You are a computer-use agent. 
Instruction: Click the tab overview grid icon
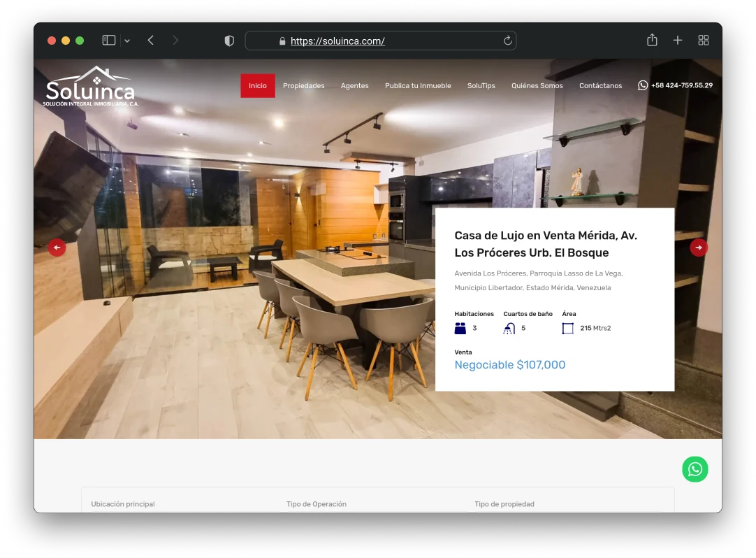703,40
